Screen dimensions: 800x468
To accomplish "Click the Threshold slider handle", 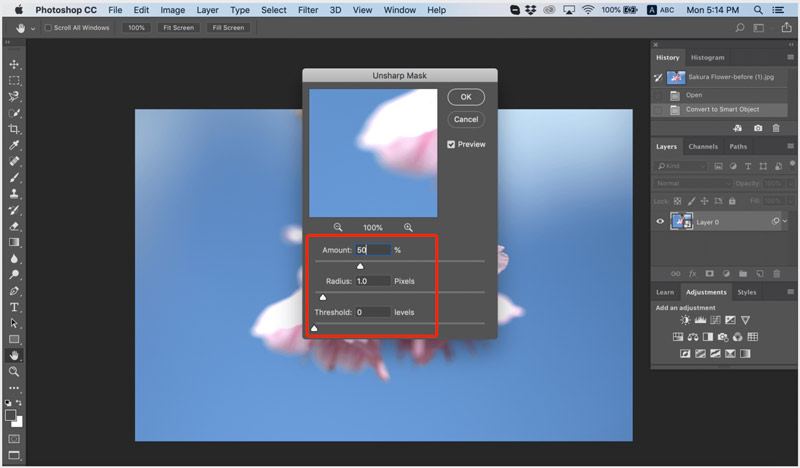I will click(x=314, y=328).
